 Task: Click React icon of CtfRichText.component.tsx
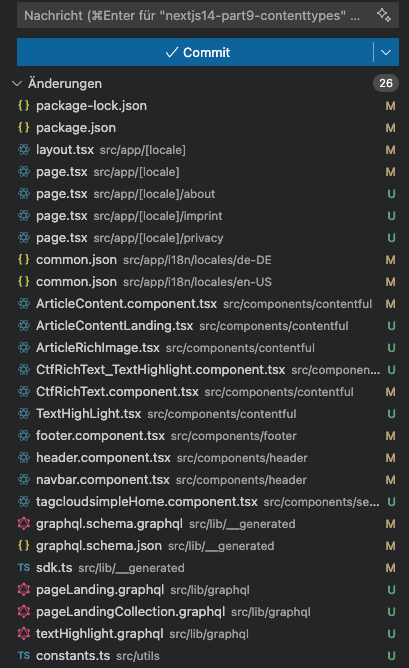[x=24, y=392]
